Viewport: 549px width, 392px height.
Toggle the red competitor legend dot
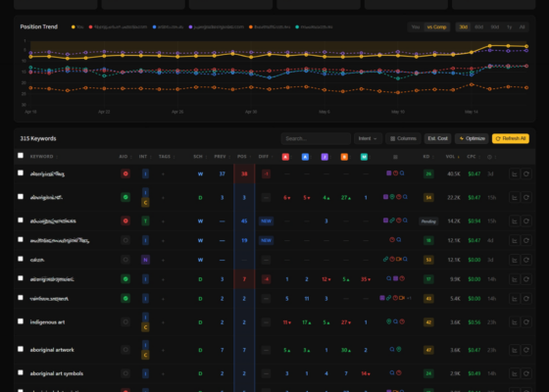(x=90, y=27)
